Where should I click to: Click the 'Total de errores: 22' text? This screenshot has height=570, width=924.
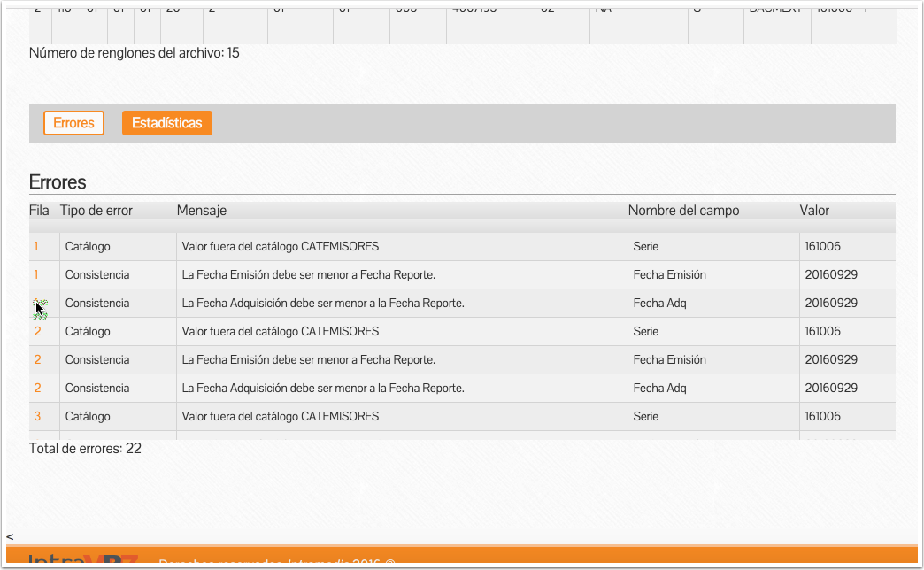85,449
